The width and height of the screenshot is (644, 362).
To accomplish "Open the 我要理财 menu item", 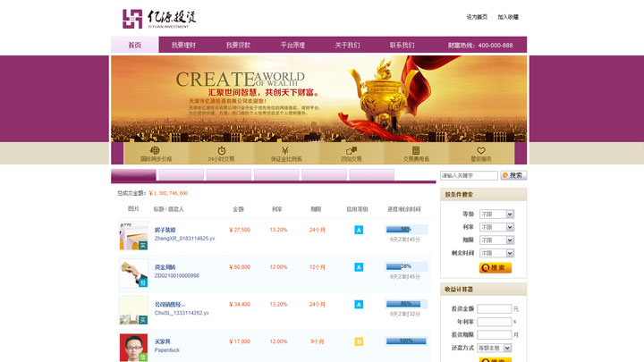I will click(183, 45).
